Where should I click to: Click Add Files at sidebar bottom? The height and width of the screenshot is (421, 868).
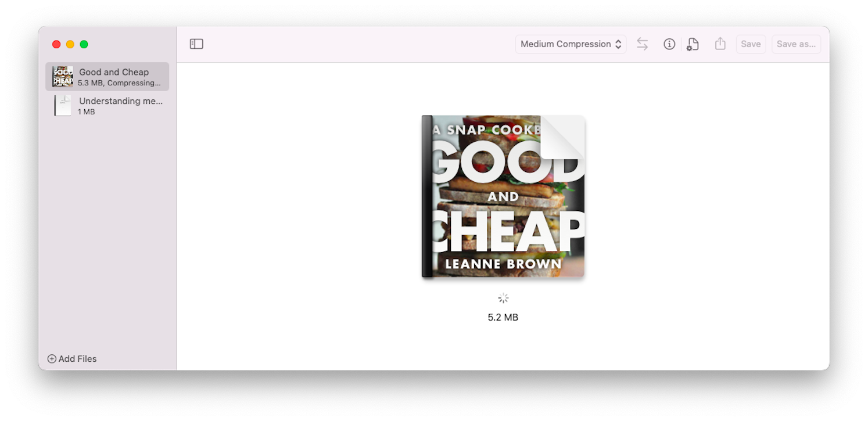pyautogui.click(x=72, y=359)
